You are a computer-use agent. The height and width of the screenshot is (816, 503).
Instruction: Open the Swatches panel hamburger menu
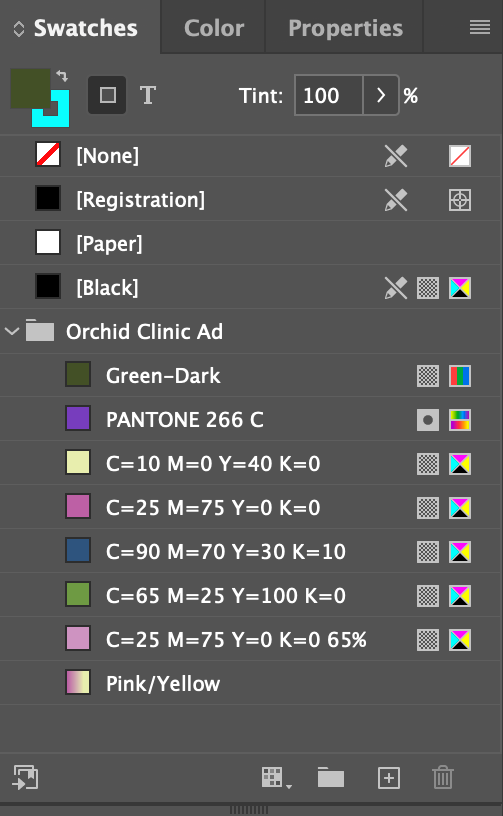[x=480, y=27]
